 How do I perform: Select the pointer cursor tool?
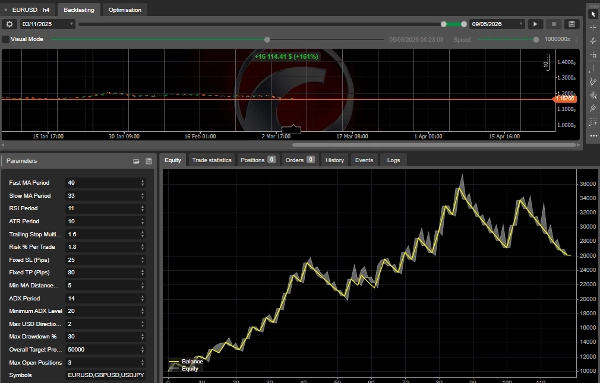[x=593, y=14]
